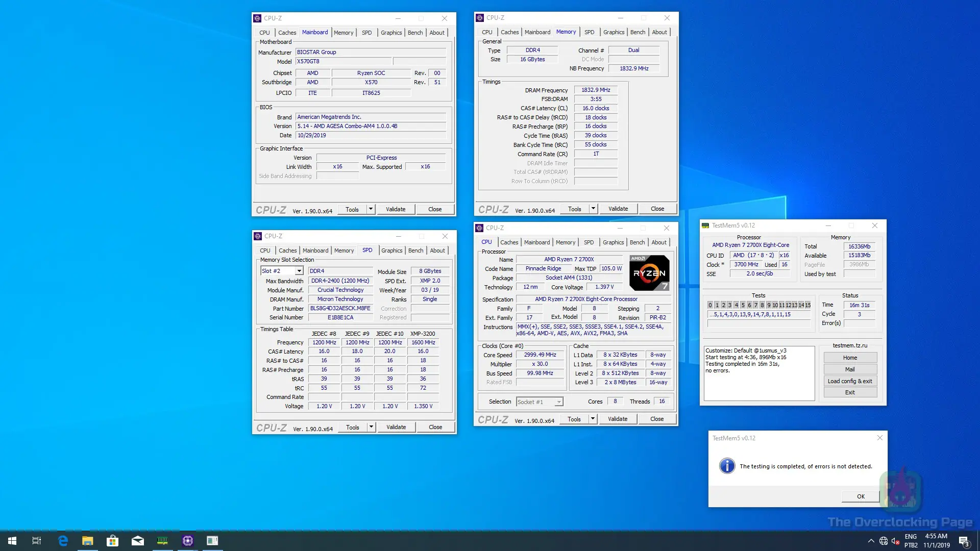Image resolution: width=980 pixels, height=551 pixels.
Task: Select Graphics tab in the SPD window
Action: pos(391,251)
